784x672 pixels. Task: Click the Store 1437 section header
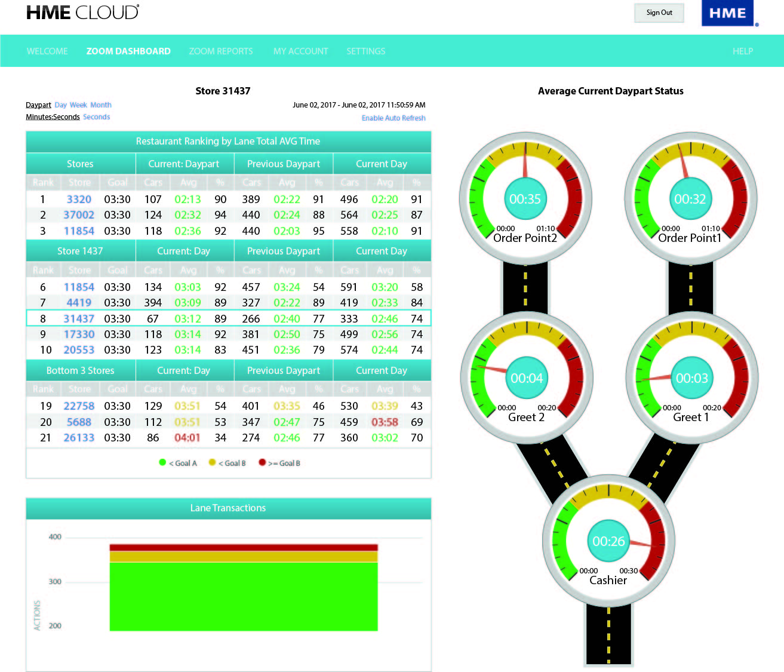[81, 251]
